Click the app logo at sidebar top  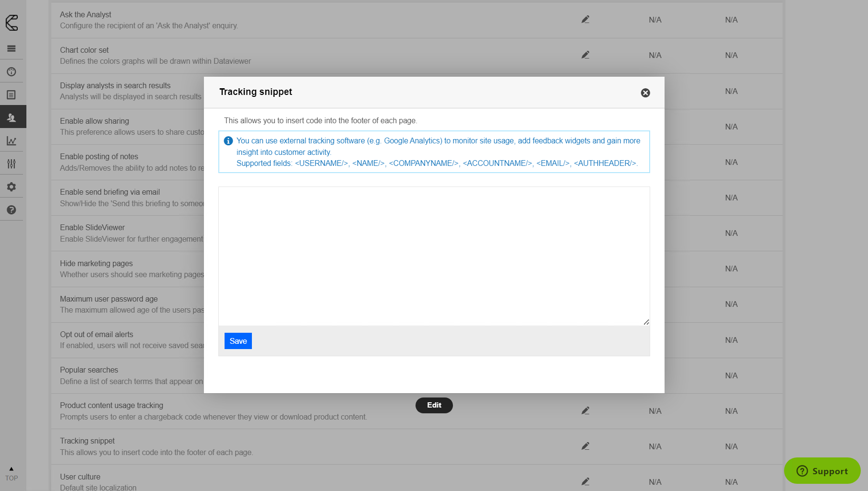click(x=12, y=23)
